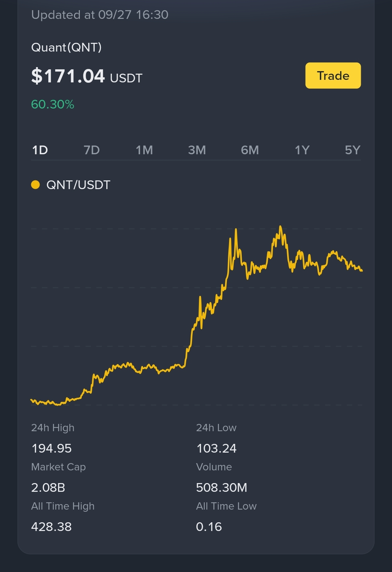Click the QNT/USDT legend label
Viewport: 392px width, 572px height.
coord(78,185)
